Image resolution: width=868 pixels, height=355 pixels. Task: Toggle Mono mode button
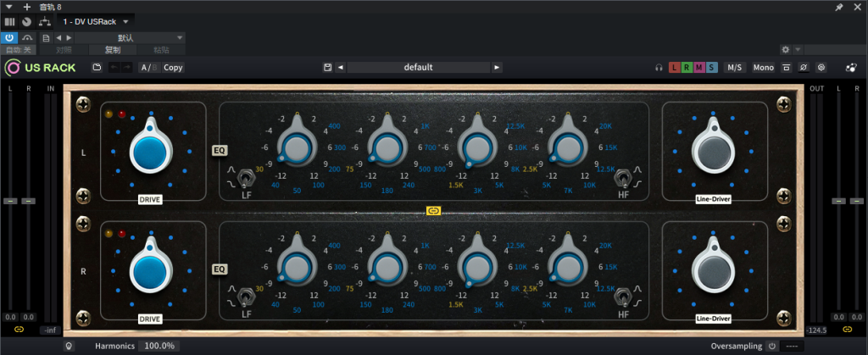point(764,68)
